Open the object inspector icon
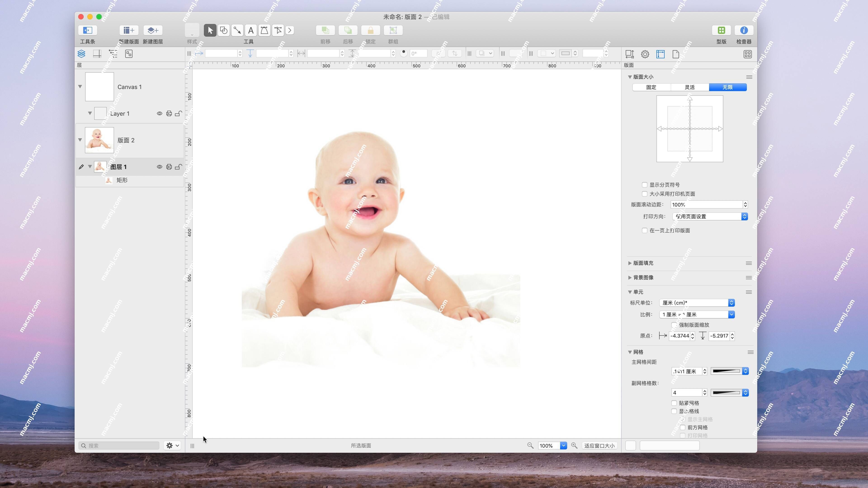The width and height of the screenshot is (868, 488). point(630,54)
